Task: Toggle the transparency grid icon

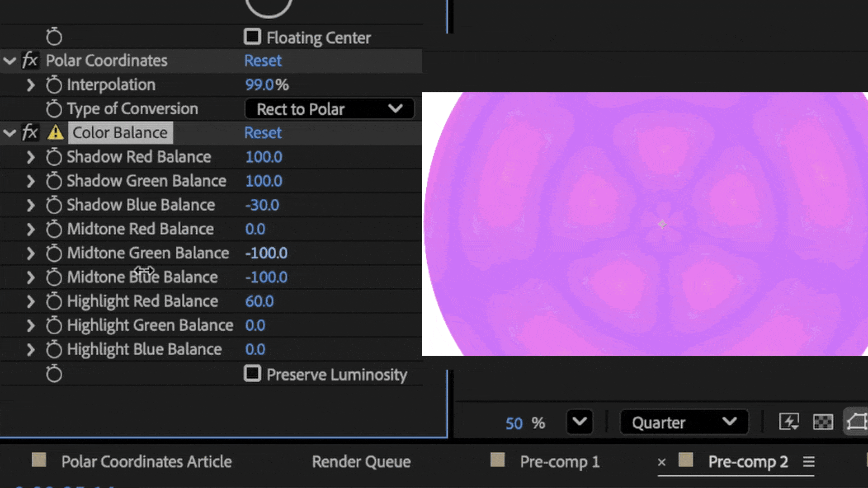Action: coord(823,422)
